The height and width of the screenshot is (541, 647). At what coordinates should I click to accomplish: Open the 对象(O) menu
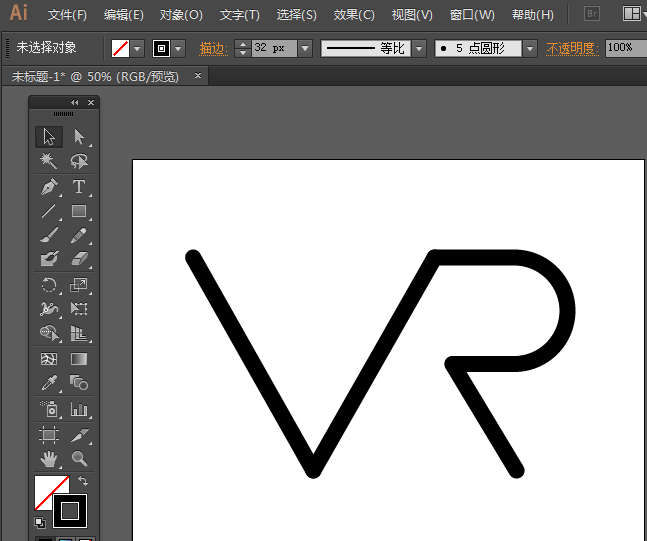(x=181, y=15)
